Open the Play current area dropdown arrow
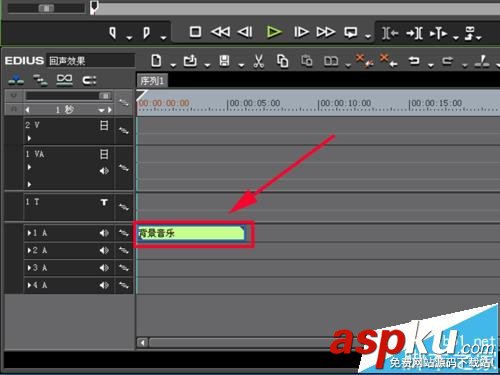Screen dimensions: 500x375 click(456, 38)
